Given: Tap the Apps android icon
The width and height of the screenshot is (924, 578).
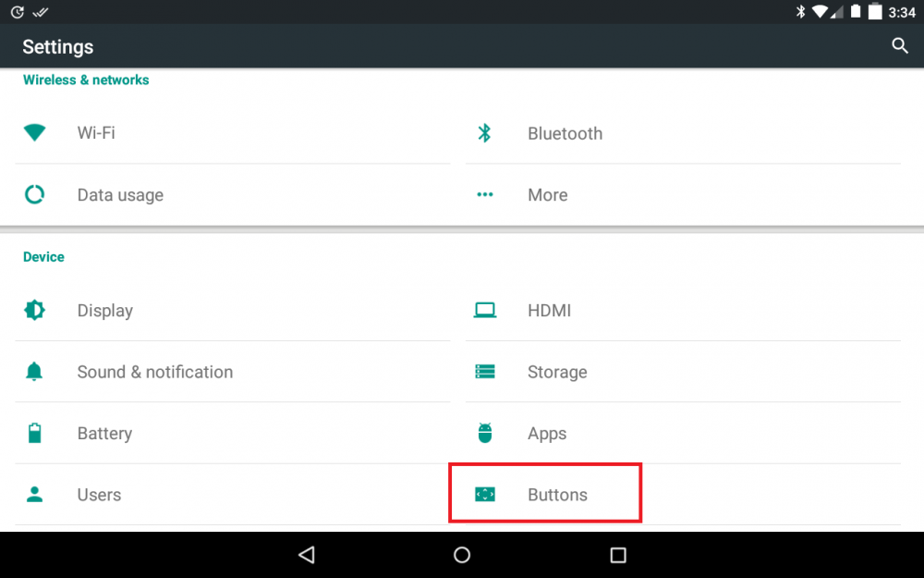Looking at the screenshot, I should (484, 433).
